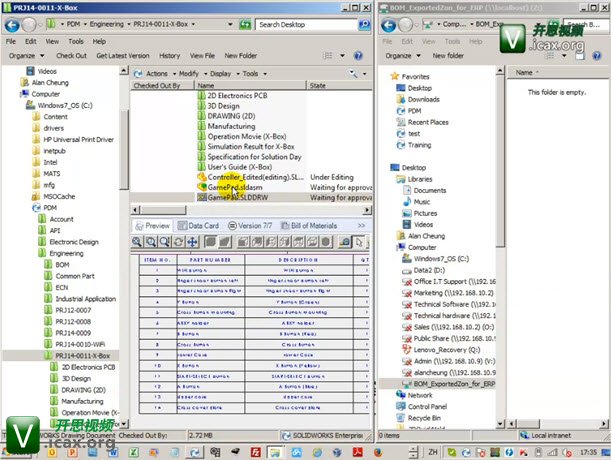Switch to the Data Card tab
The image size is (611, 460).
tap(203, 226)
